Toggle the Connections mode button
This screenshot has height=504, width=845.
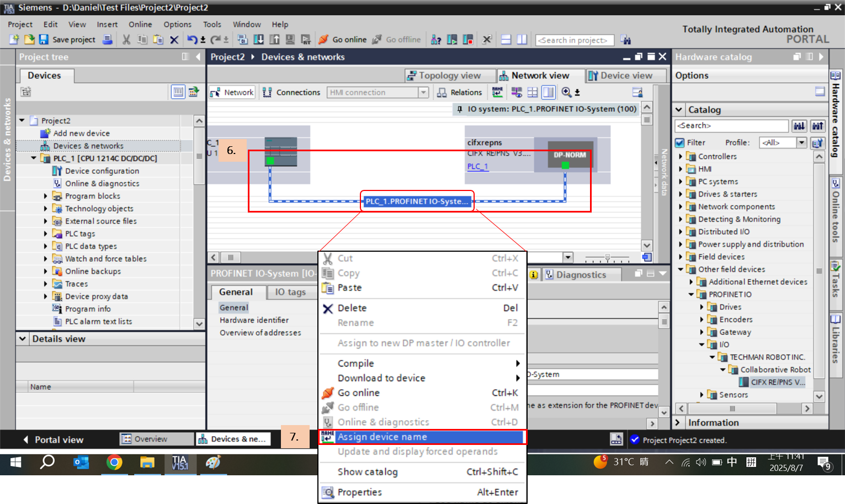[291, 92]
